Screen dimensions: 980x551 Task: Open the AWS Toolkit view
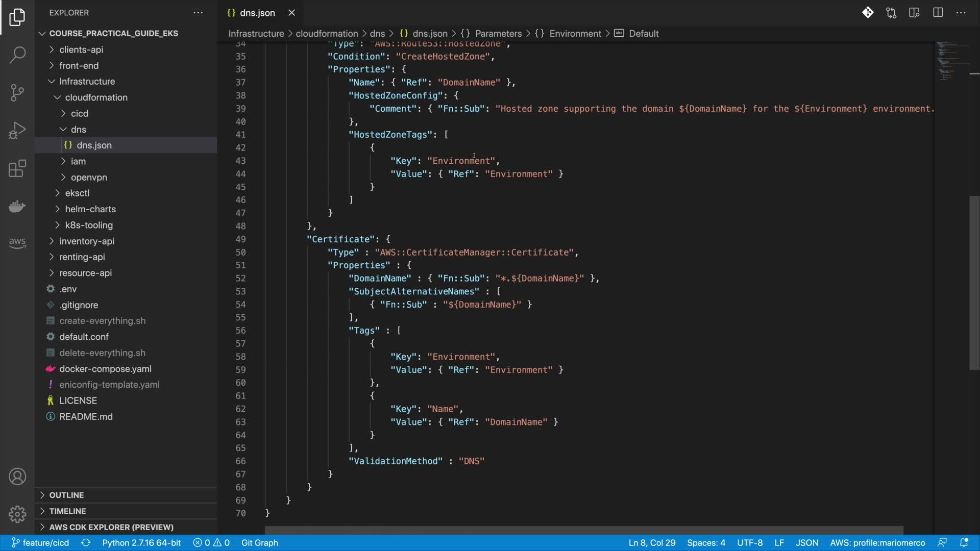coord(17,242)
